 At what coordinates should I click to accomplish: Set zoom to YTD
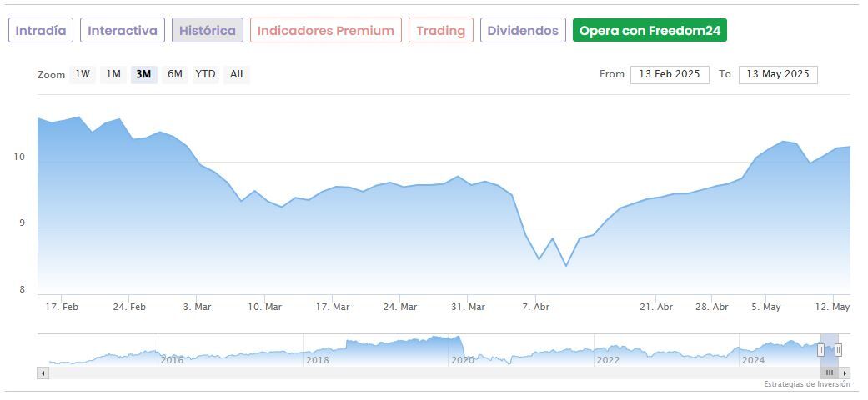pos(205,74)
